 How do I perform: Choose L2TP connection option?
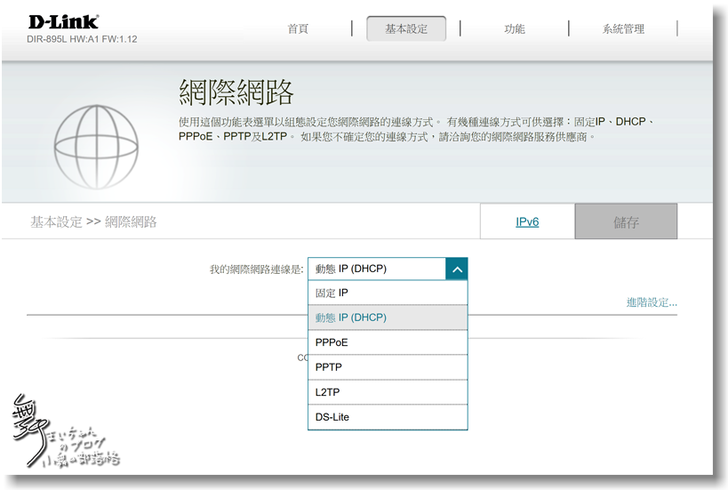tap(387, 393)
